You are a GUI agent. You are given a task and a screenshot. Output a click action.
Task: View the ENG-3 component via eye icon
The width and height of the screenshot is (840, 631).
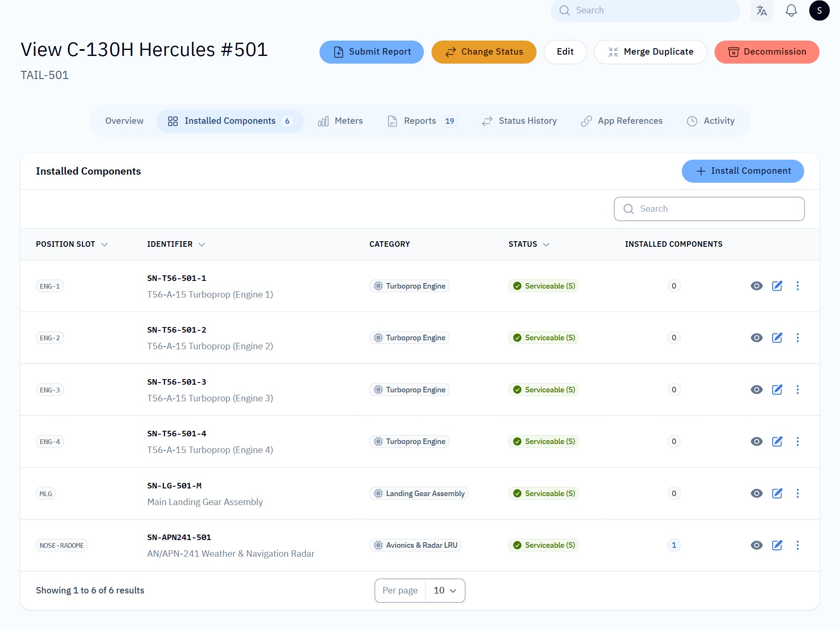pyautogui.click(x=756, y=390)
